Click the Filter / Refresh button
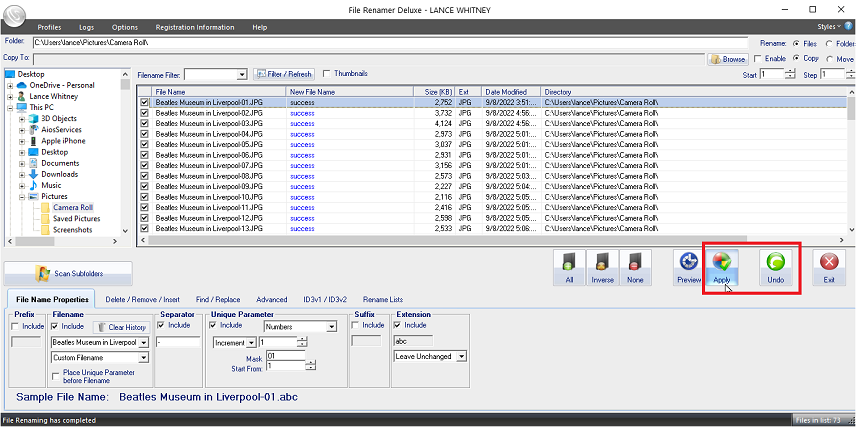Screen dimensions: 856x427 coord(284,74)
